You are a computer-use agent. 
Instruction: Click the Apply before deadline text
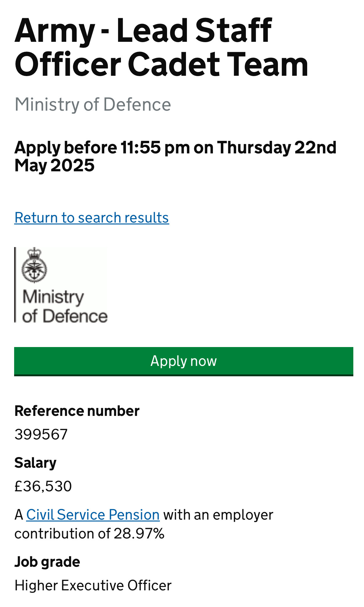(176, 156)
